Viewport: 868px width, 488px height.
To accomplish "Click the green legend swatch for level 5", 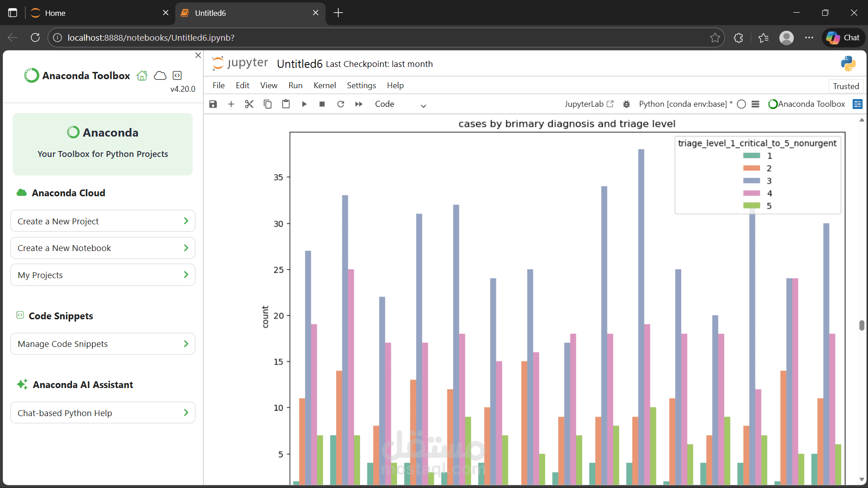I will click(x=752, y=206).
